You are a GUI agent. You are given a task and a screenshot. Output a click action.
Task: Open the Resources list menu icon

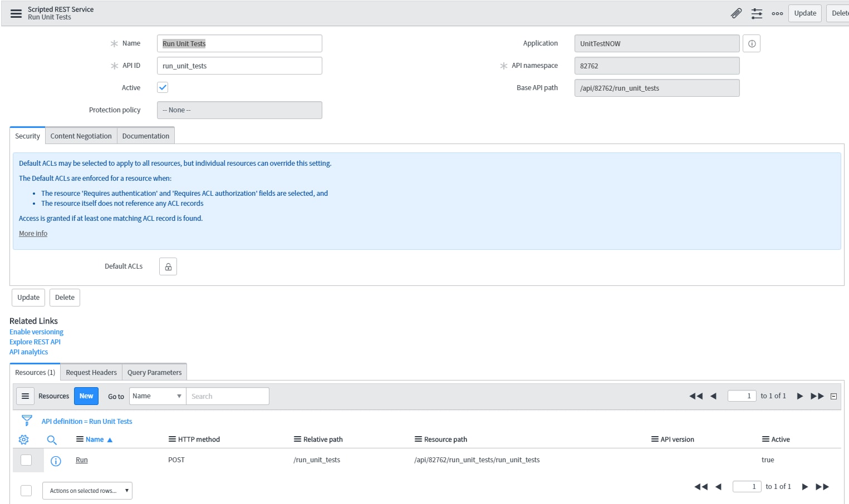tap(25, 396)
